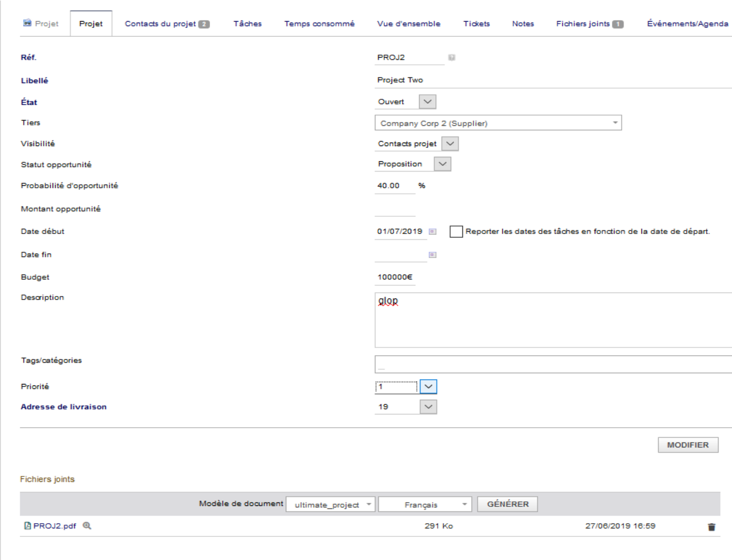Screen dimensions: 732x560
Task: Open the ultimate_project document model dropdown
Action: (x=331, y=504)
